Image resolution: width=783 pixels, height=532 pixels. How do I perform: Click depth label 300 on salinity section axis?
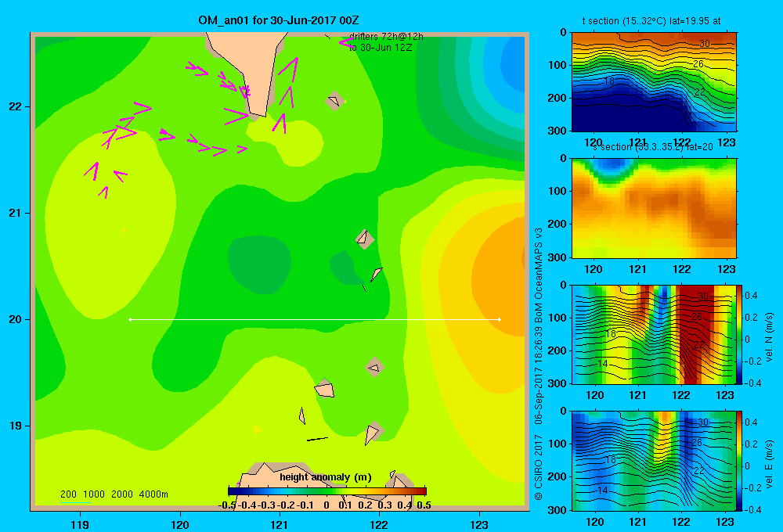(x=557, y=257)
